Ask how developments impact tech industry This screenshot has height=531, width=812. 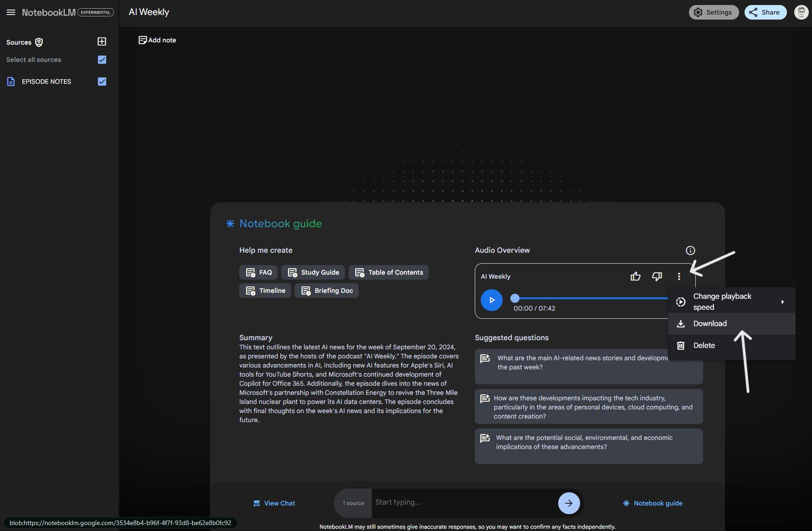tap(589, 406)
